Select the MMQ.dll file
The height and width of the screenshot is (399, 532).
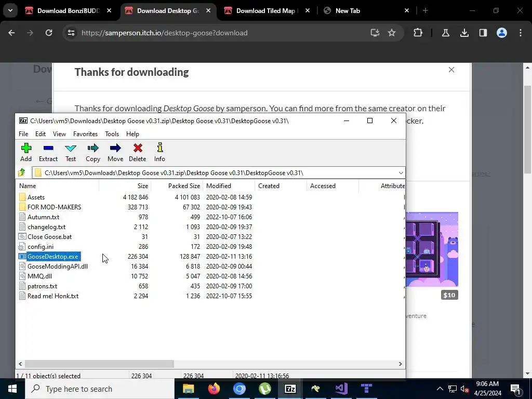[39, 276]
